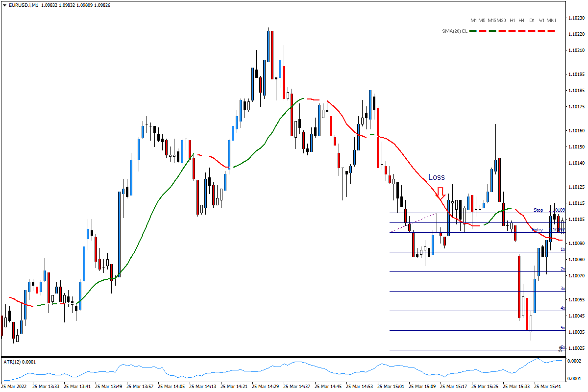Switch to the D1 daily timeframe

click(x=531, y=21)
